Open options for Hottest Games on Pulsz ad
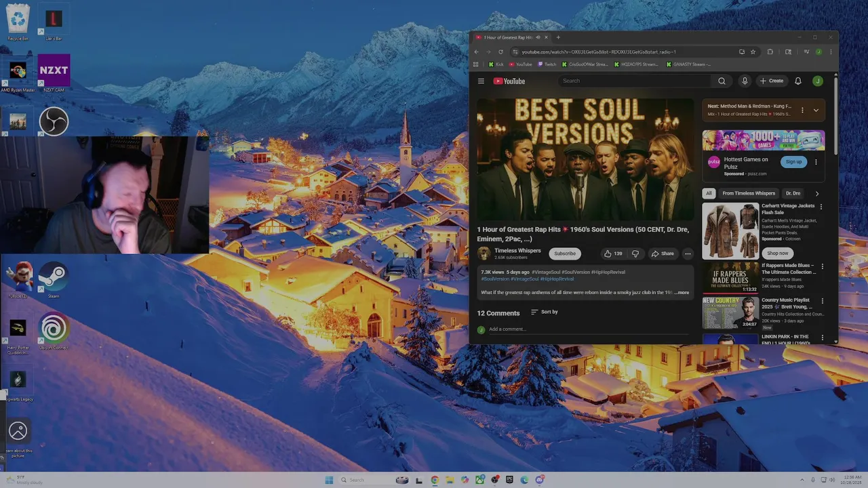The width and height of the screenshot is (868, 488). [816, 162]
